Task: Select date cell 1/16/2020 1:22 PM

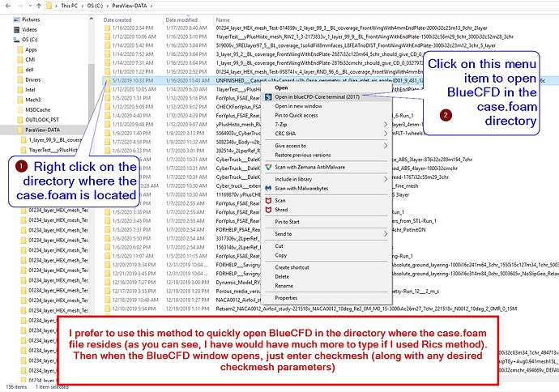Action: (x=133, y=71)
